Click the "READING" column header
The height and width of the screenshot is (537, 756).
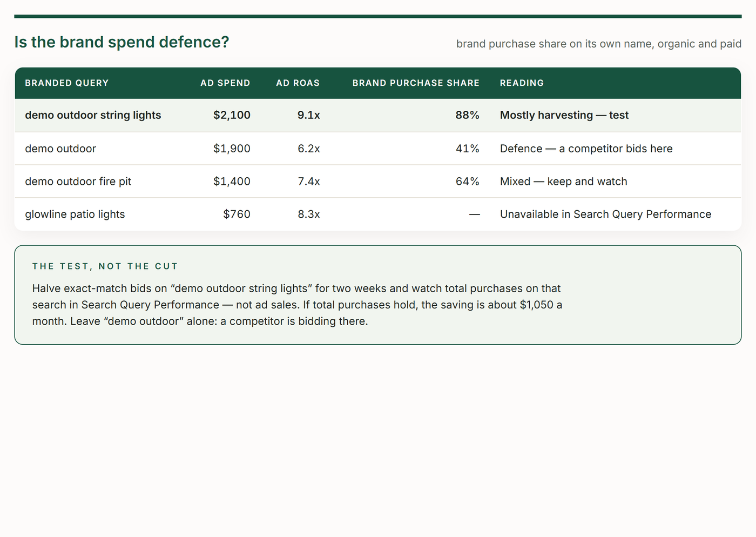coord(522,83)
